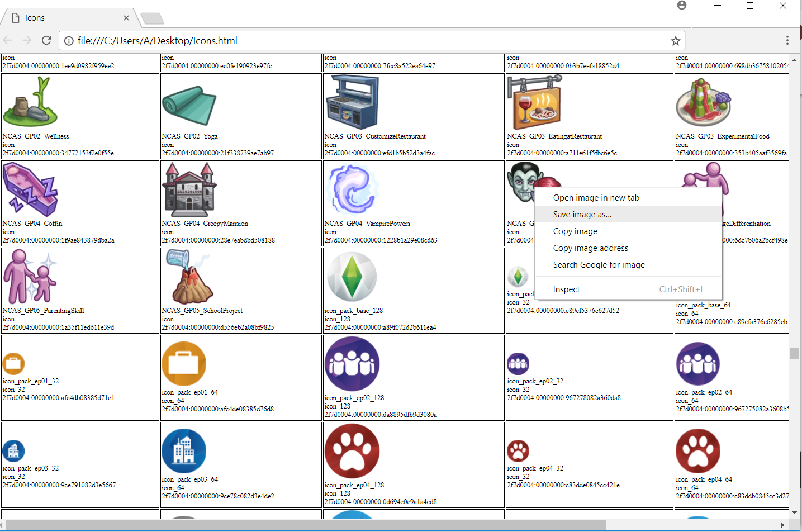Select the purple group icon_pack_ep02_128 icon
Image resolution: width=802 pixels, height=532 pixels.
[x=352, y=363]
